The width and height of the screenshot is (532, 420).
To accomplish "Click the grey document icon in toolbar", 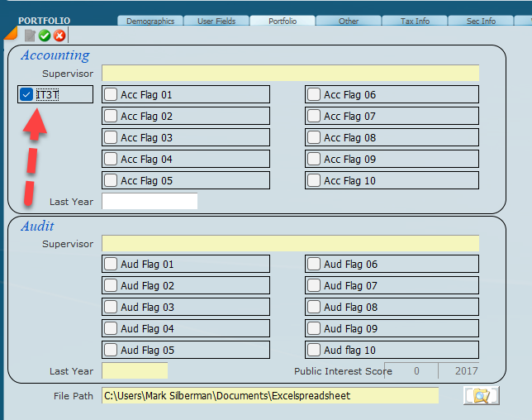I will 30,36.
